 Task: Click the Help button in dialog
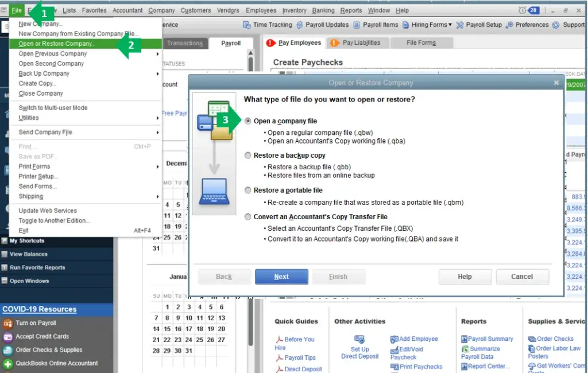tap(465, 277)
